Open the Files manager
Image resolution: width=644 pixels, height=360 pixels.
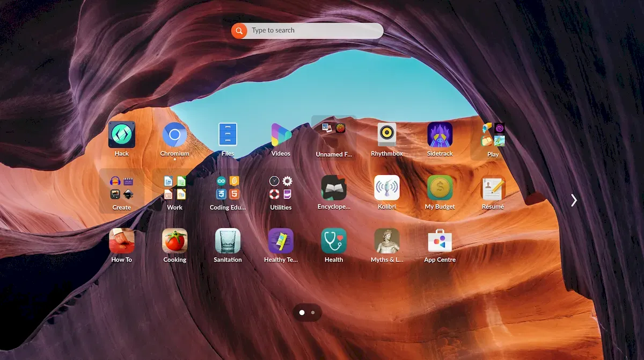click(x=228, y=134)
